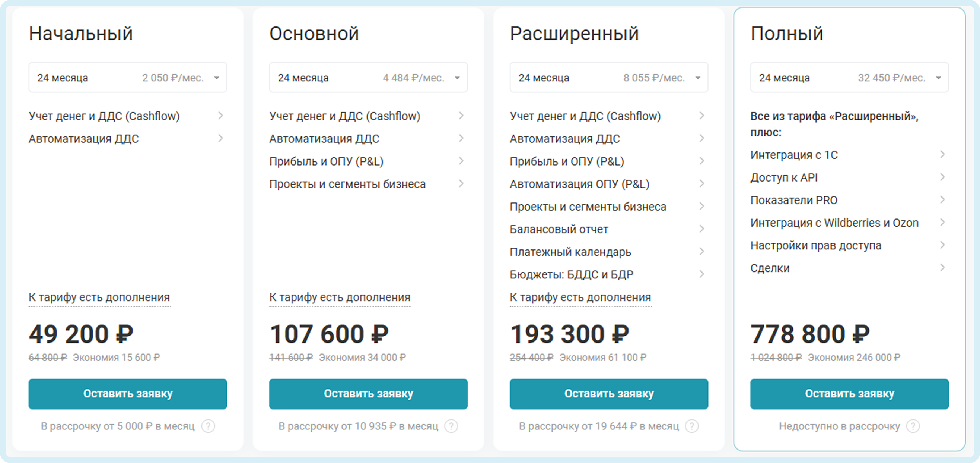Open Основной plan 24 месяца dropdown

(x=368, y=78)
